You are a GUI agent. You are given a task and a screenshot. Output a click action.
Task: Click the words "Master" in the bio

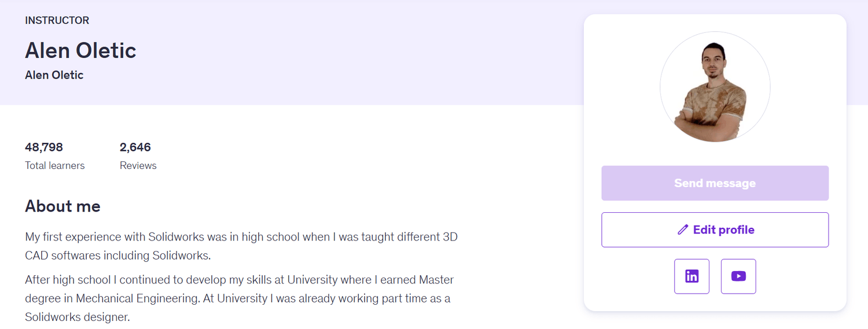[x=435, y=280]
